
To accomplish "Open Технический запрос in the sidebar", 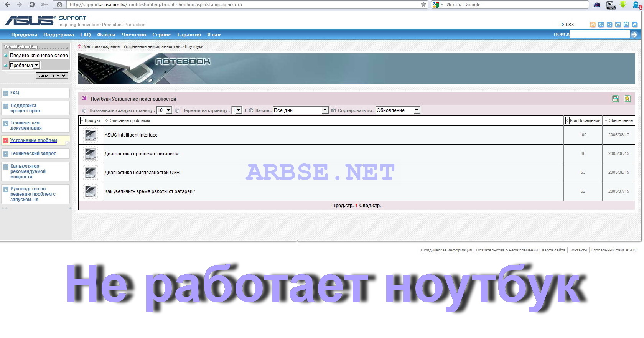I will tap(35, 153).
